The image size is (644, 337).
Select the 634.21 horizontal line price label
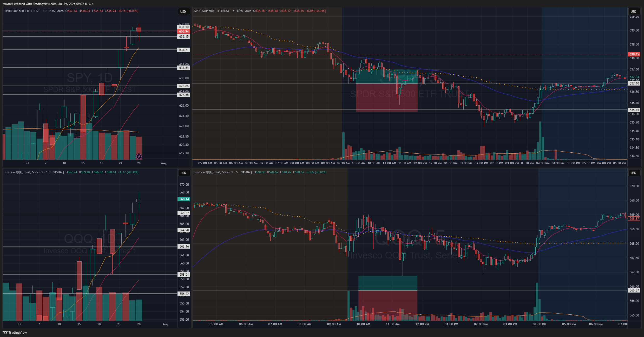click(x=184, y=50)
